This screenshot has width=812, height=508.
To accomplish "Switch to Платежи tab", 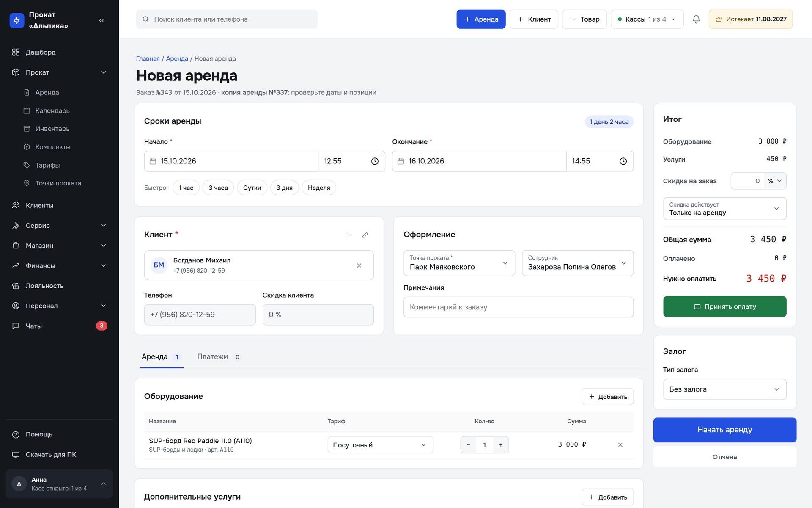I will click(218, 357).
